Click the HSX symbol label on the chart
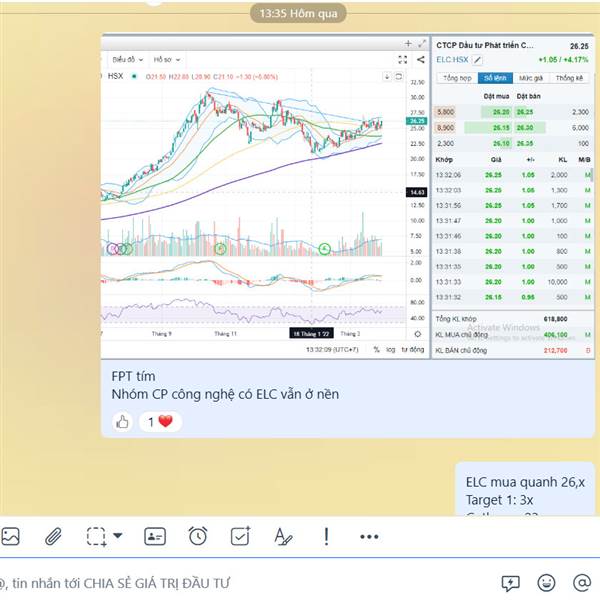The image size is (600, 600). pos(116,76)
